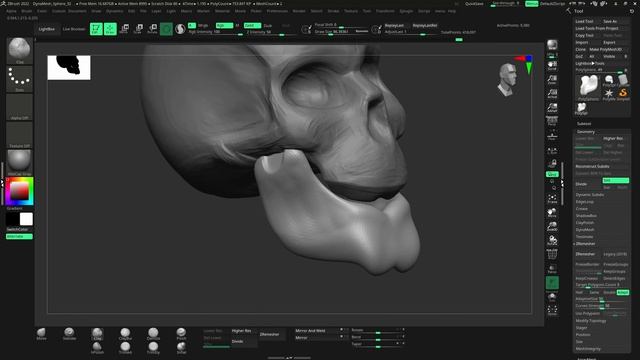Open the LightBox button
Viewport: 640px width, 360px height.
click(47, 29)
